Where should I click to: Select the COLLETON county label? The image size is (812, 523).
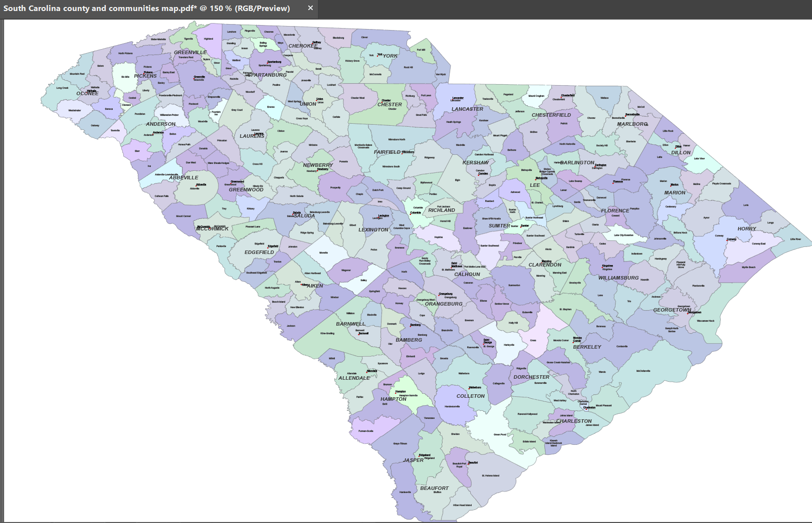pos(471,396)
